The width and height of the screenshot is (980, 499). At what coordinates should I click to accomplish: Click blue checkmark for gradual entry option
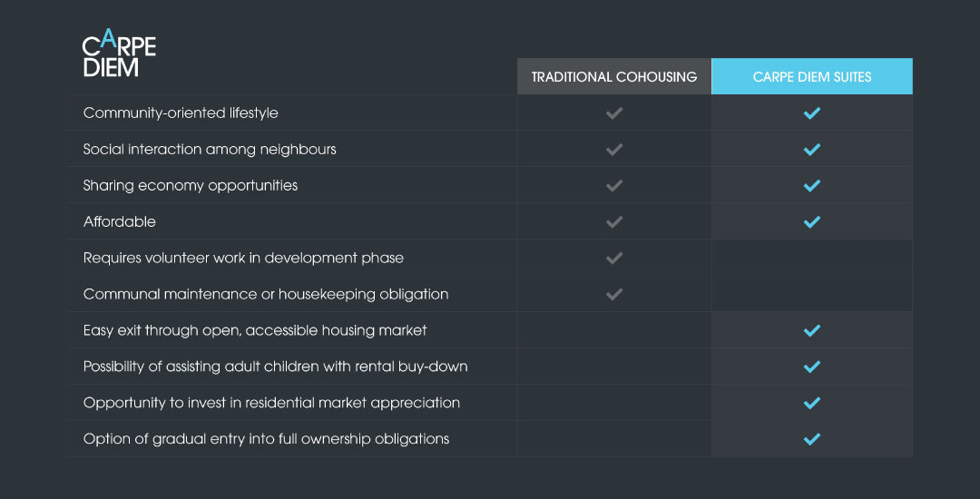click(811, 439)
